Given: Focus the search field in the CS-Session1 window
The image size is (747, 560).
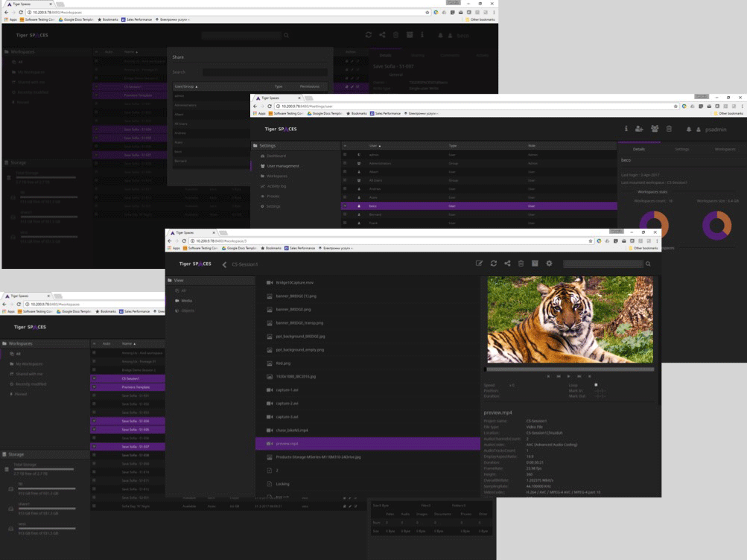Looking at the screenshot, I should pos(603,264).
